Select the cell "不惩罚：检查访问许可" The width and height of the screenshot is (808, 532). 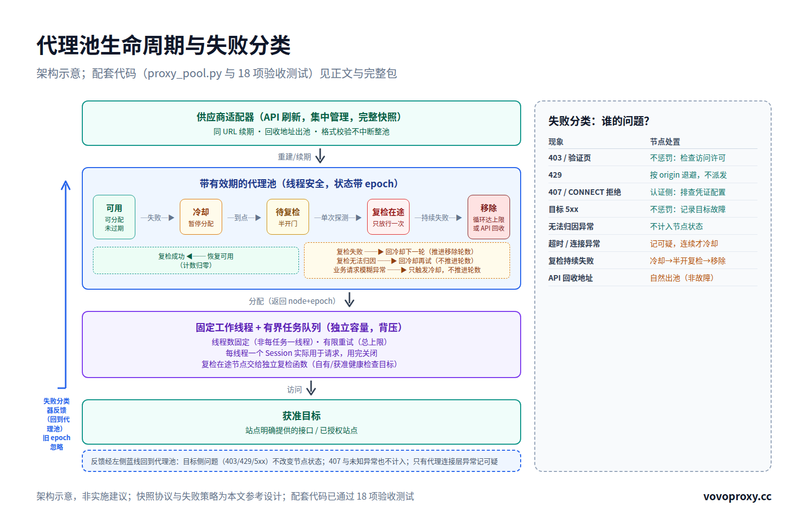coord(688,158)
